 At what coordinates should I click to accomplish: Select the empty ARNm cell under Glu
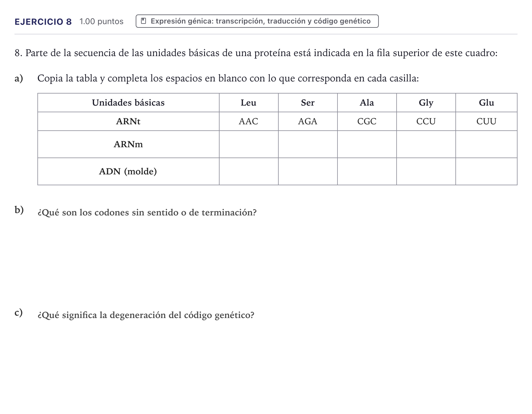[486, 144]
